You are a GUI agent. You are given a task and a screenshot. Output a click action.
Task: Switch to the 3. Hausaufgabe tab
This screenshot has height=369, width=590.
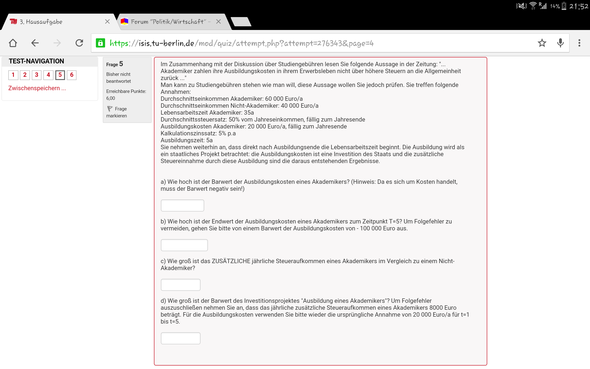59,22
